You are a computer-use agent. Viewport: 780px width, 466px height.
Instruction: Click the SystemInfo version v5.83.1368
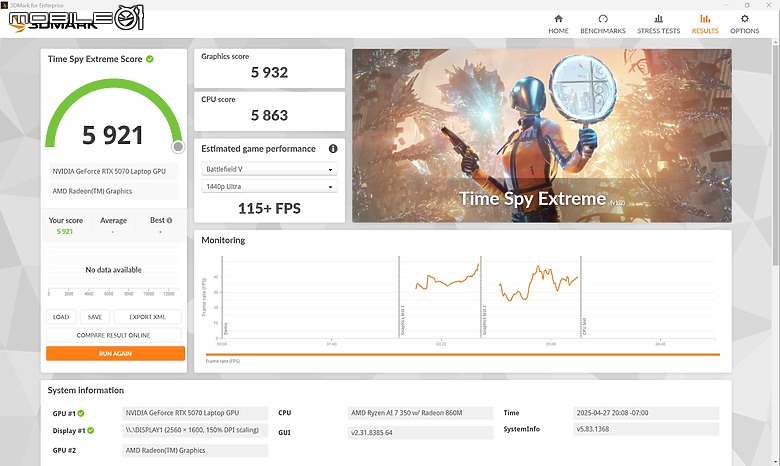point(646,429)
